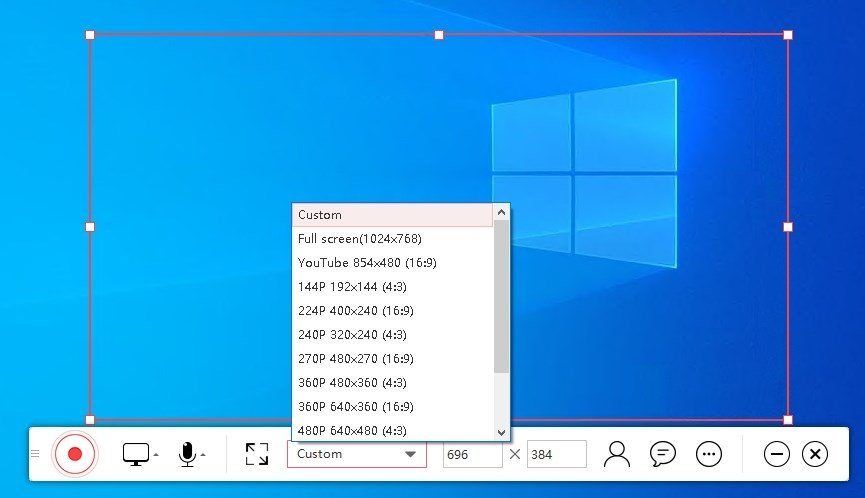Start recording with the red record button
This screenshot has height=498, width=865.
click(75, 454)
